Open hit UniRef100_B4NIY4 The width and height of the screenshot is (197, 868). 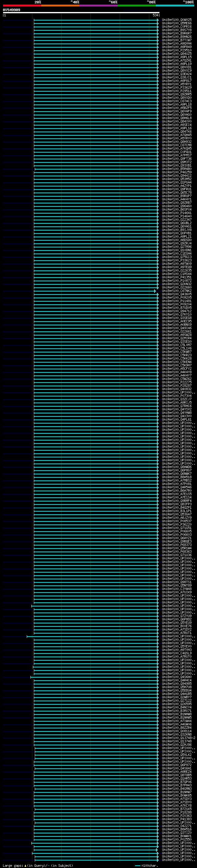tap(177, 707)
